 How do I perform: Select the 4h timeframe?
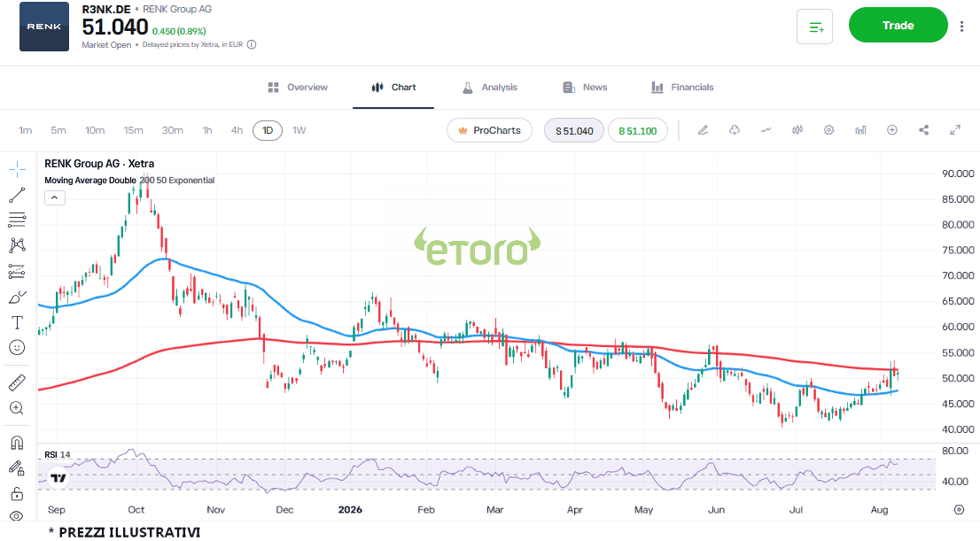(237, 130)
